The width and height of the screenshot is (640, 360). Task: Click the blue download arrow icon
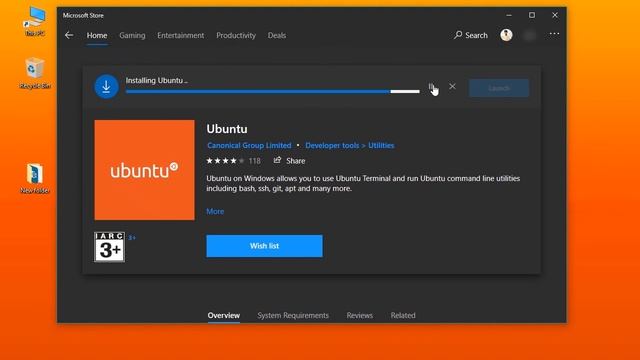tap(107, 87)
